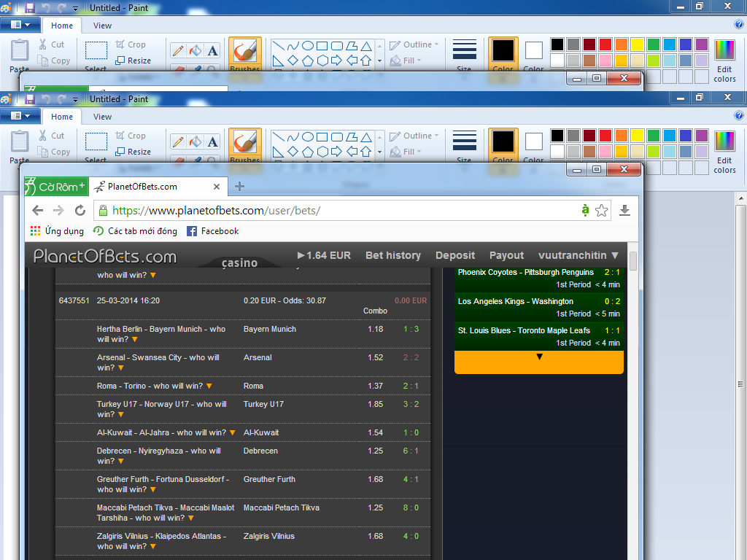The image size is (747, 560).
Task: Expand Debrecen - Nyiregyhaza bet arrow
Action: (121, 462)
